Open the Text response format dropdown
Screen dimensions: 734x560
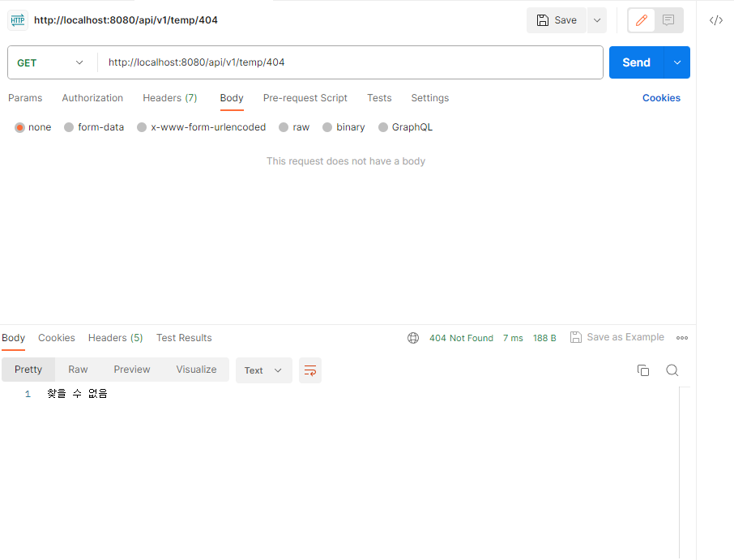tap(264, 370)
